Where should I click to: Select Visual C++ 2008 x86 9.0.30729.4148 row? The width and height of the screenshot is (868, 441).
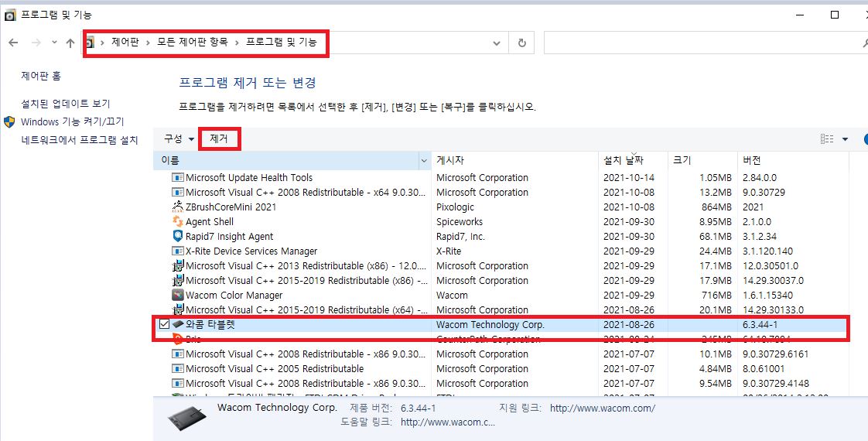coord(501,383)
